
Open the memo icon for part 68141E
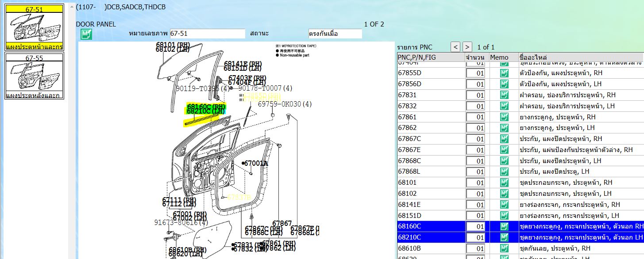click(504, 205)
